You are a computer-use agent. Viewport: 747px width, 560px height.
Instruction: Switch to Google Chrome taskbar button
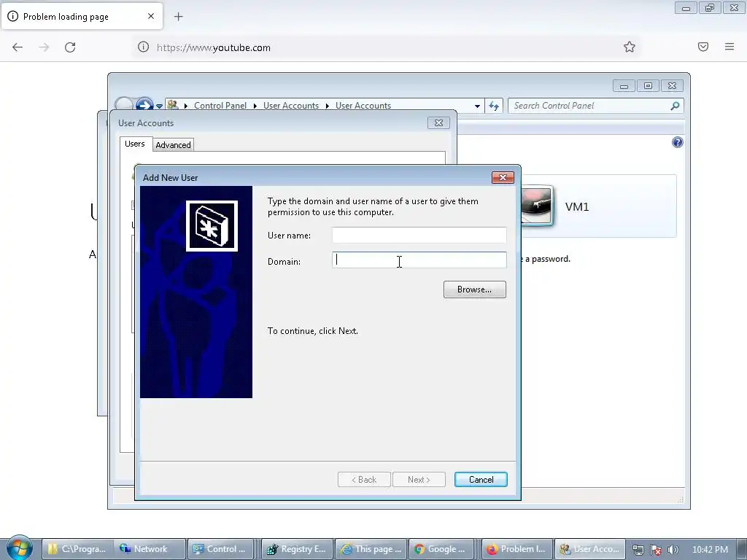[441, 549]
